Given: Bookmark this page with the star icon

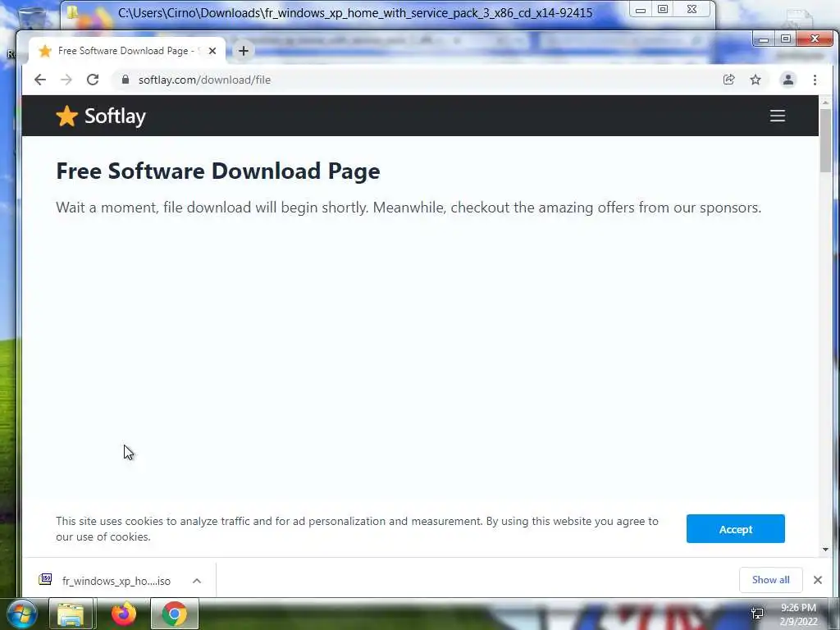Looking at the screenshot, I should [756, 80].
